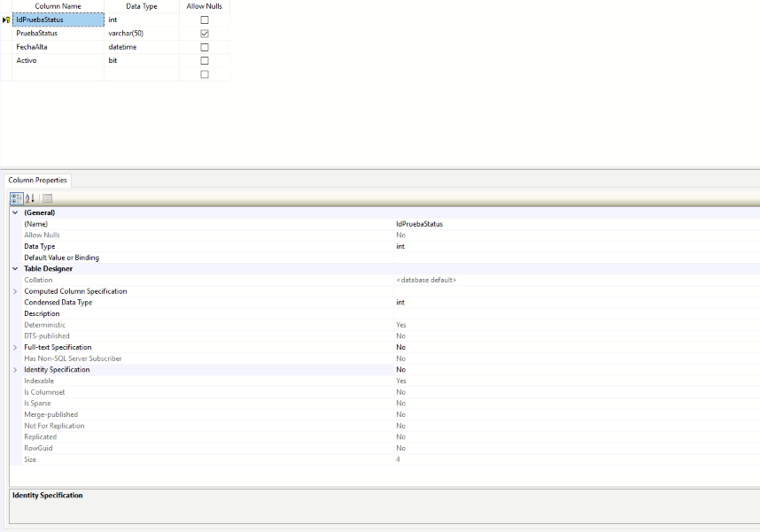Screen dimensions: 760x532
Task: Click the Categorized view icon
Action: click(17, 198)
